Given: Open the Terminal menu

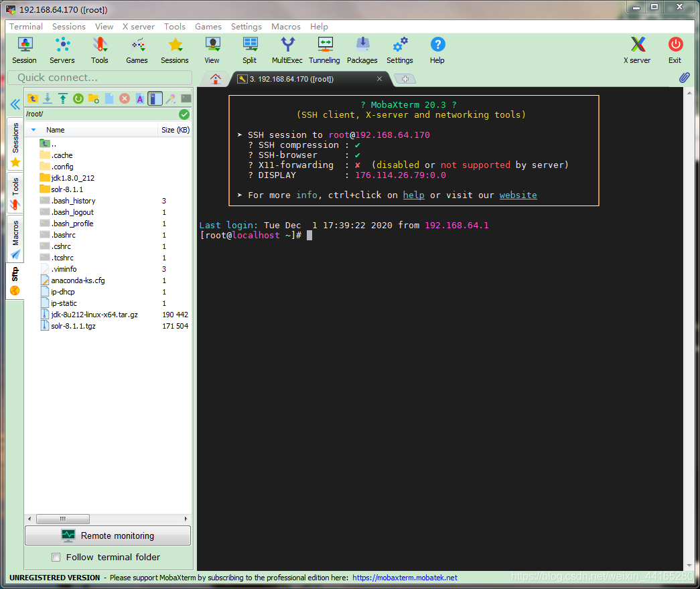Looking at the screenshot, I should tap(26, 27).
